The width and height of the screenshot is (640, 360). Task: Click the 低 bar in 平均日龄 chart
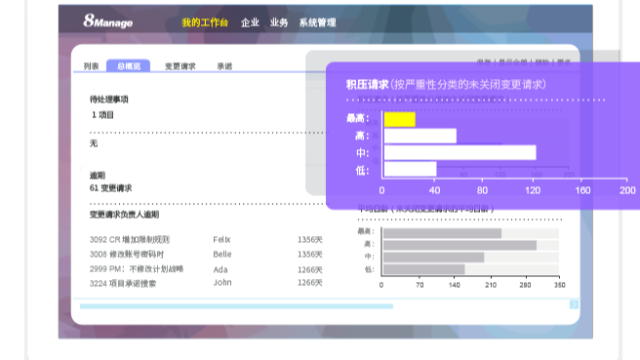[x=424, y=269]
